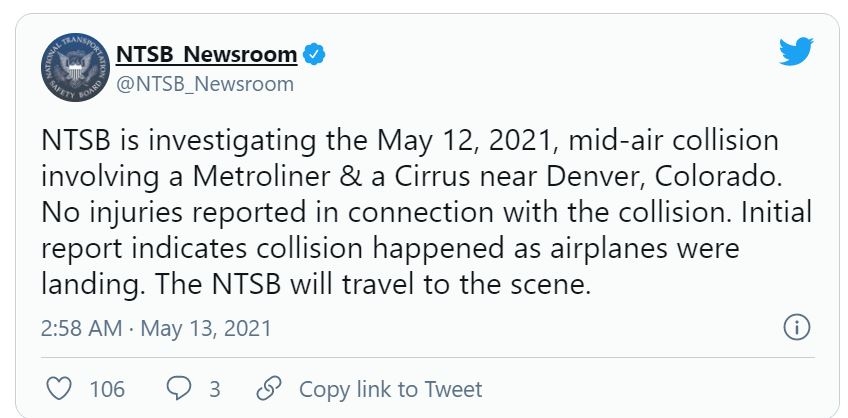Click the May 13, 2021 posting date
The width and height of the screenshot is (848, 418).
207,328
